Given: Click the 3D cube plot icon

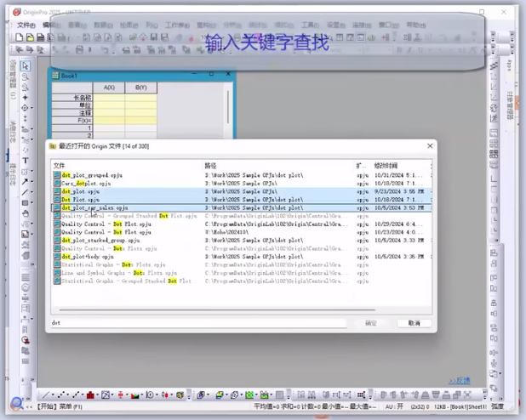Looking at the screenshot, I should (180, 395).
